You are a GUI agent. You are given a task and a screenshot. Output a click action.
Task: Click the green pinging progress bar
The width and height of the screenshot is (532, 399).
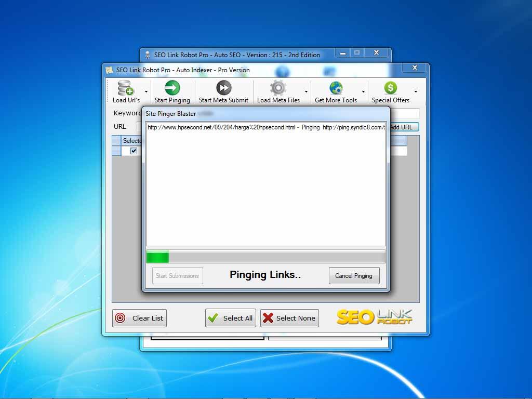(157, 257)
